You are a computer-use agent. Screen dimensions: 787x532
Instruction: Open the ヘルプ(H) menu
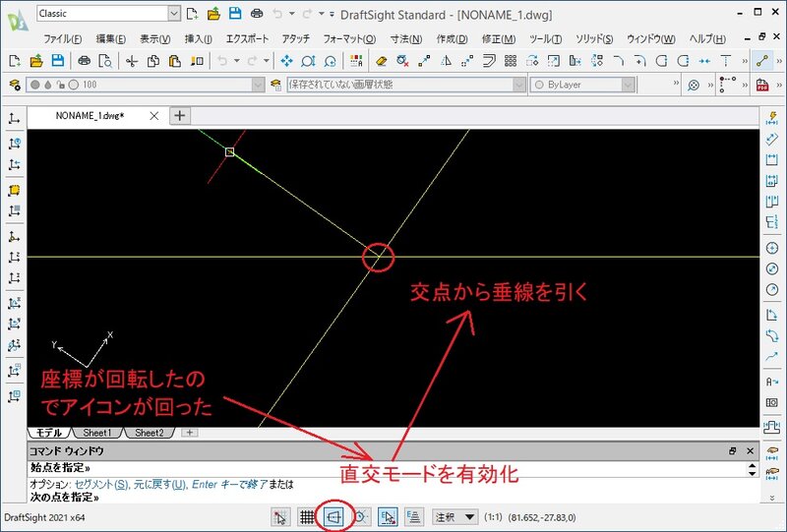point(707,38)
